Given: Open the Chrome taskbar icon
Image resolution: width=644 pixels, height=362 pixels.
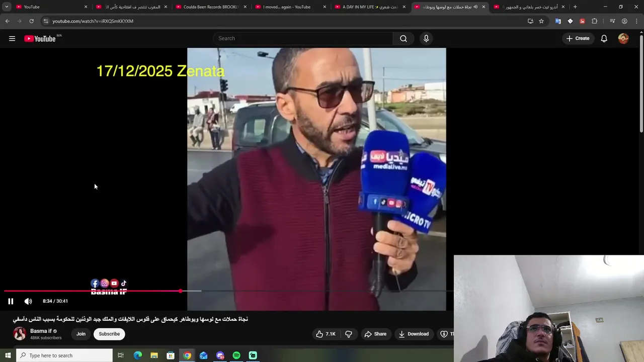Looking at the screenshot, I should point(187,355).
